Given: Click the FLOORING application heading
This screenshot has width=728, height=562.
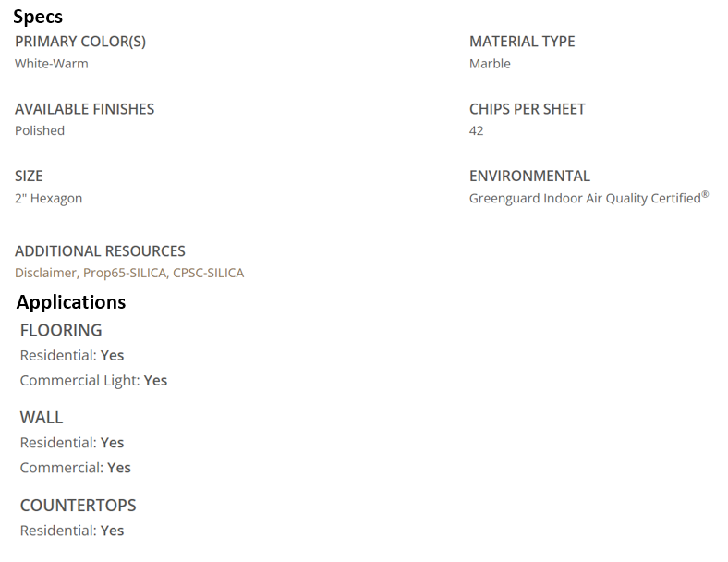Looking at the screenshot, I should (x=61, y=330).
